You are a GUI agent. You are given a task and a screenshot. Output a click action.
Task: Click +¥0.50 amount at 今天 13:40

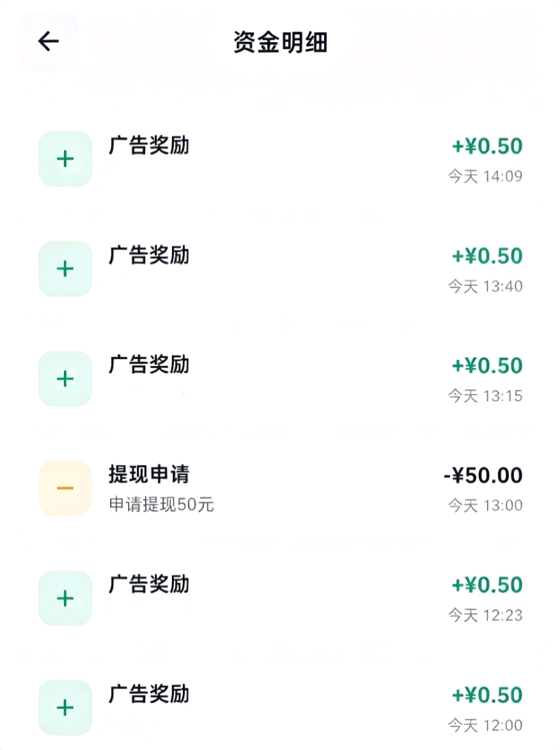click(x=487, y=256)
